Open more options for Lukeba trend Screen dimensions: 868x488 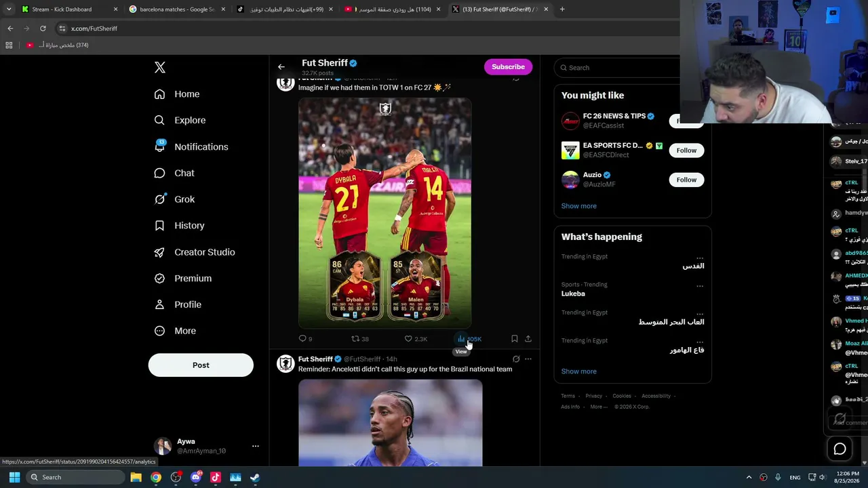click(700, 286)
